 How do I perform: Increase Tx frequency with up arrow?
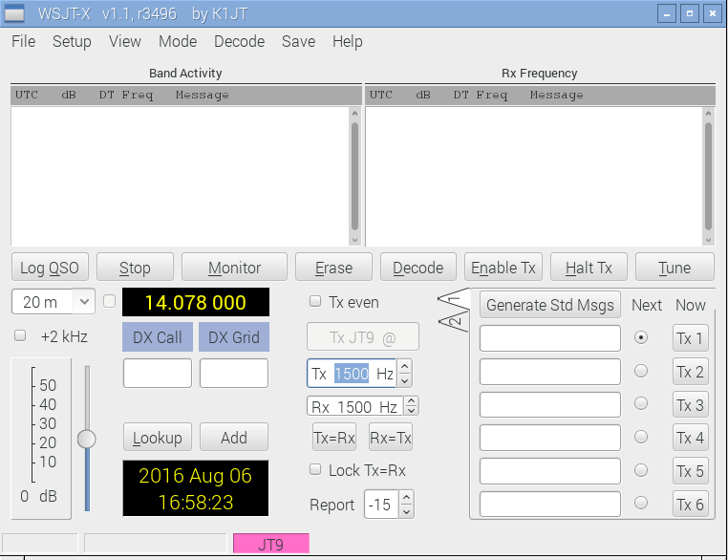coord(404,367)
